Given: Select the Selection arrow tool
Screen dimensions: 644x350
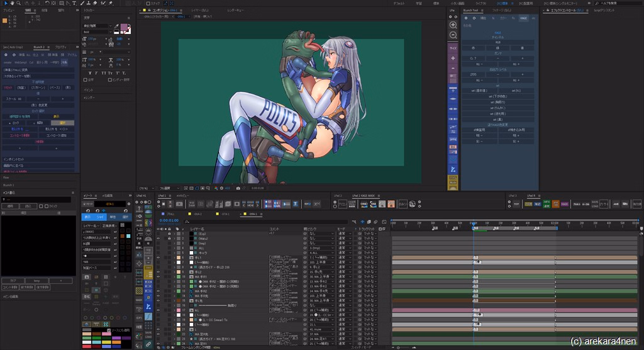Looking at the screenshot, I should (6, 3).
